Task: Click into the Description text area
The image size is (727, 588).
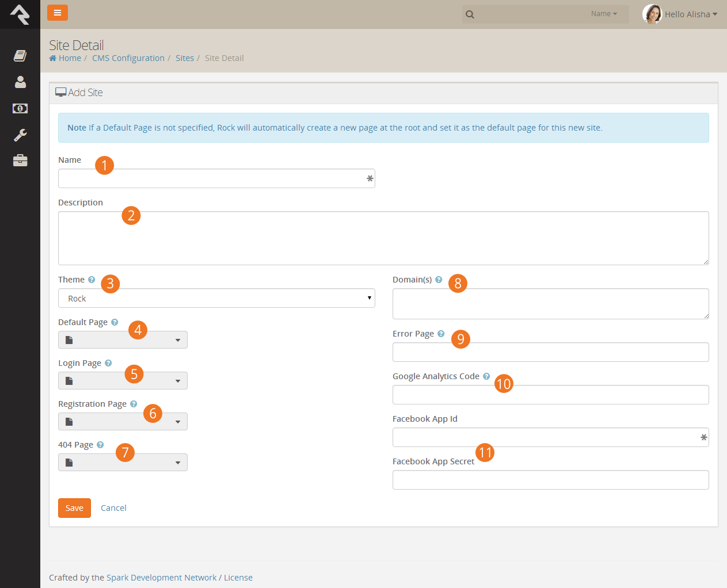Action: coord(383,238)
